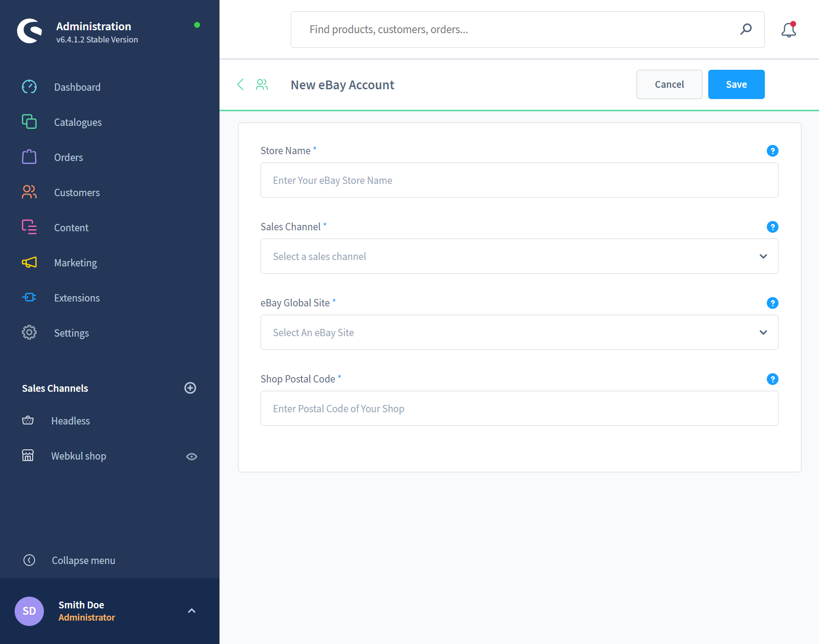
Task: Select the Webkul shop sales channel
Action: coord(79,456)
